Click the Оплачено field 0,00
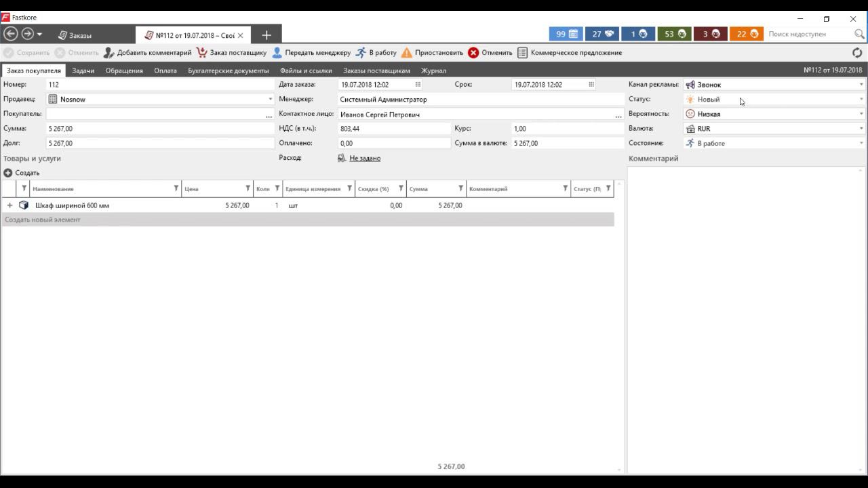 point(394,143)
